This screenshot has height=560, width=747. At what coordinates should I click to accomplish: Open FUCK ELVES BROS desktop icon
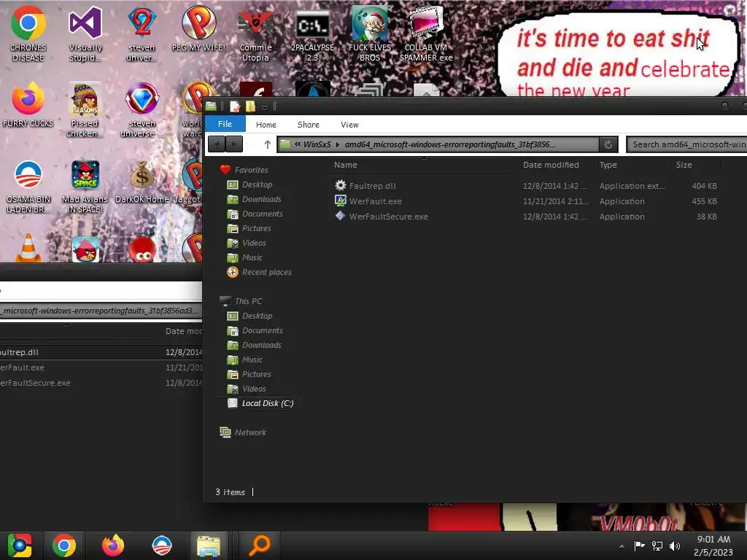(369, 34)
